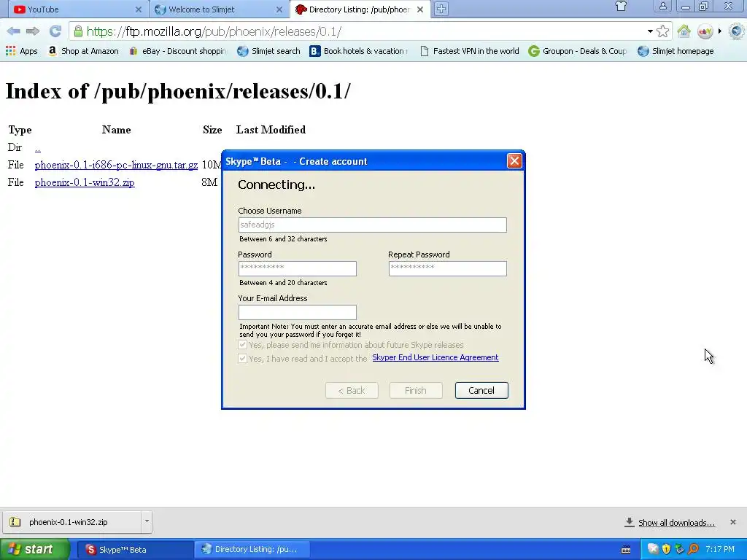Toggle the future Skype releases checkbox
The width and height of the screenshot is (747, 560).
click(242, 345)
